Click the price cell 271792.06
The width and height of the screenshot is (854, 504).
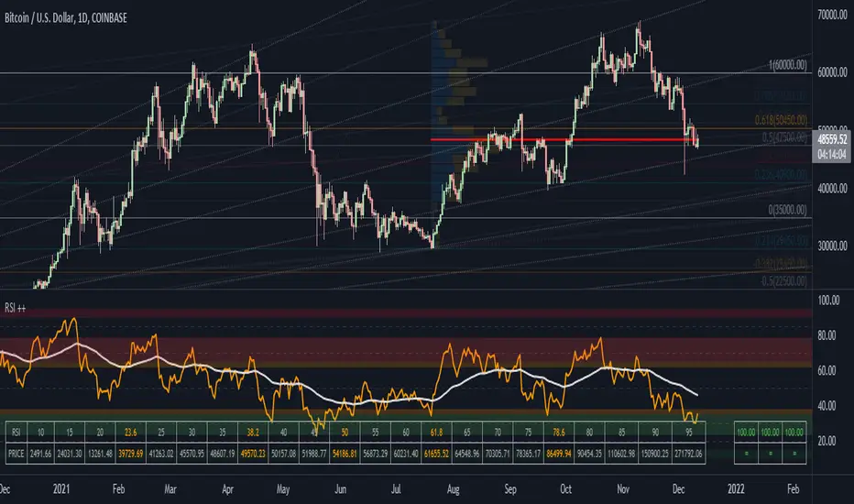[688, 454]
